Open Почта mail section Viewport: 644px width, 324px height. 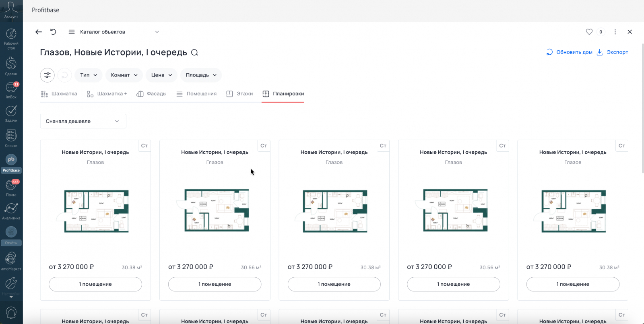coord(11,188)
